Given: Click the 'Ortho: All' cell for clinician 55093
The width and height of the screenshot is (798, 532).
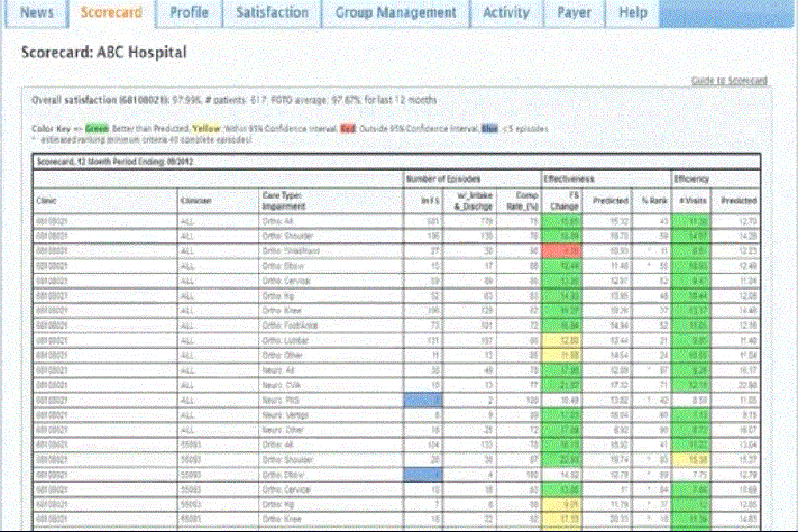Looking at the screenshot, I should 331,445.
